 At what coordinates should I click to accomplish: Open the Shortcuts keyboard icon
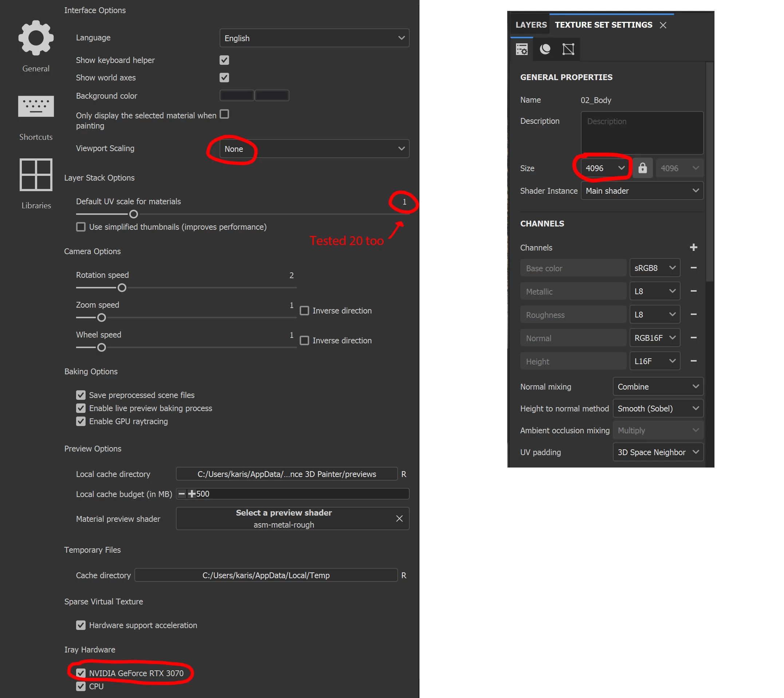pyautogui.click(x=36, y=106)
